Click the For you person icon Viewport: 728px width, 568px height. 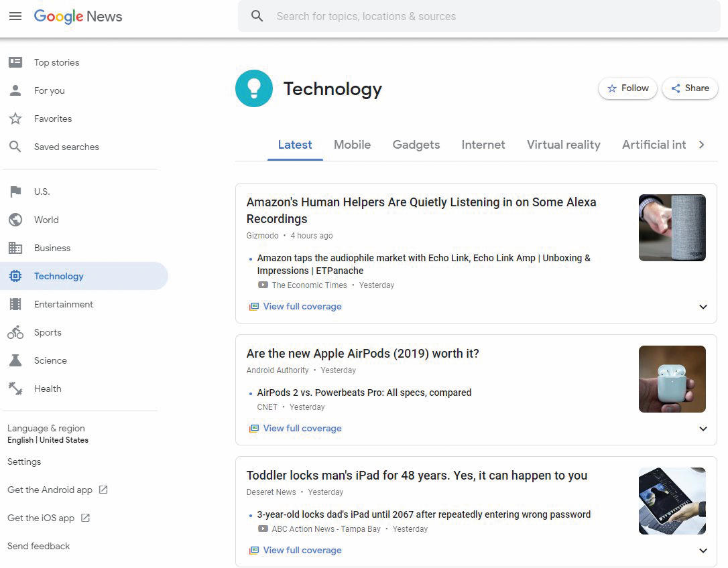[15, 90]
